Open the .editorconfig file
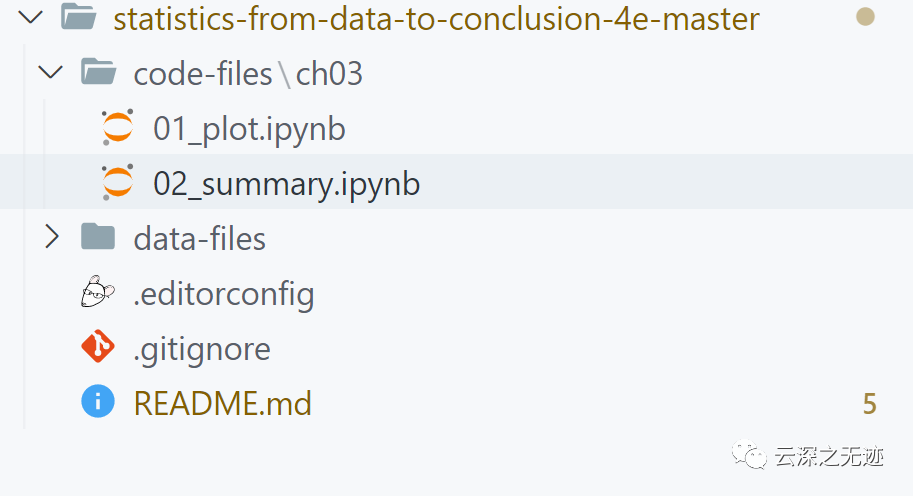Viewport: 913px width, 496px height. (x=224, y=294)
